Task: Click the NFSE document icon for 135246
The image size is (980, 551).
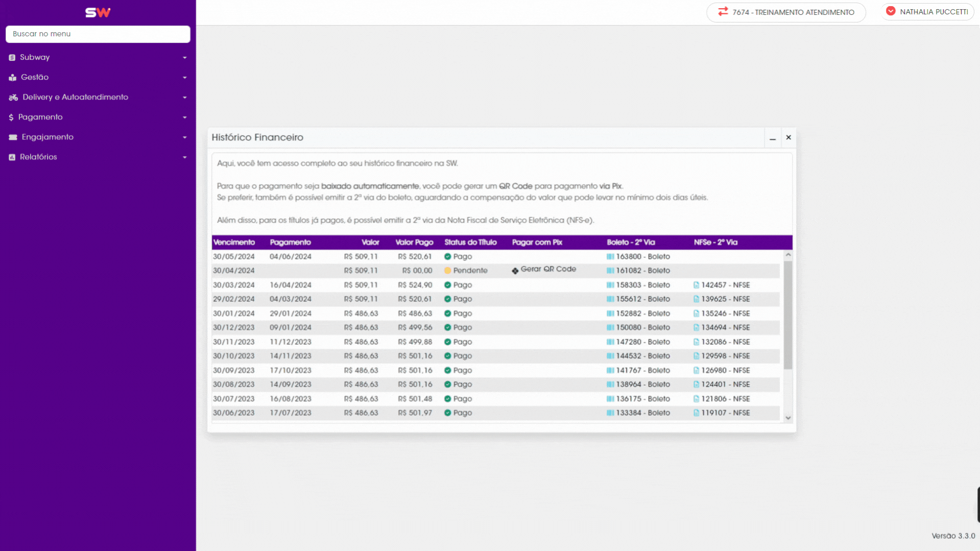Action: click(696, 314)
